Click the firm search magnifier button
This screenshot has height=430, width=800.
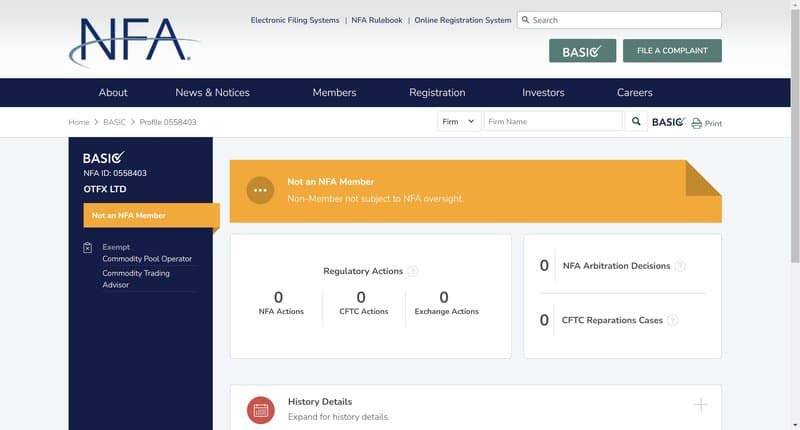[636, 121]
